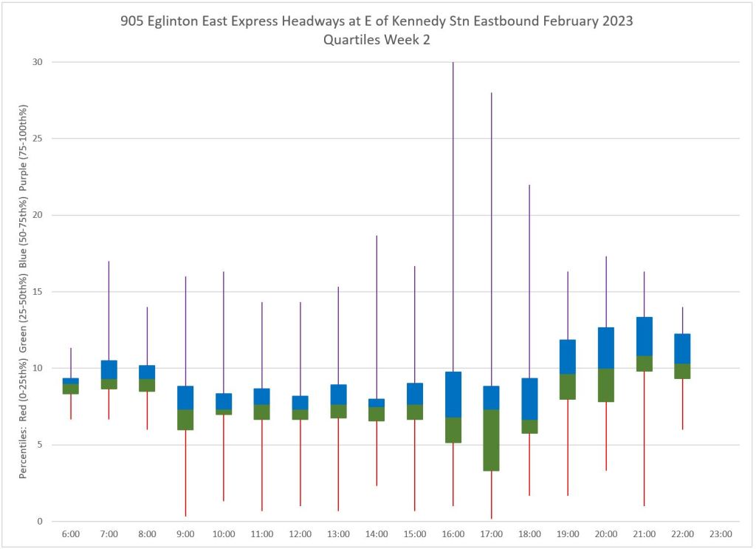
Task: Click the blue box segment at 6:00
Action: 71,381
